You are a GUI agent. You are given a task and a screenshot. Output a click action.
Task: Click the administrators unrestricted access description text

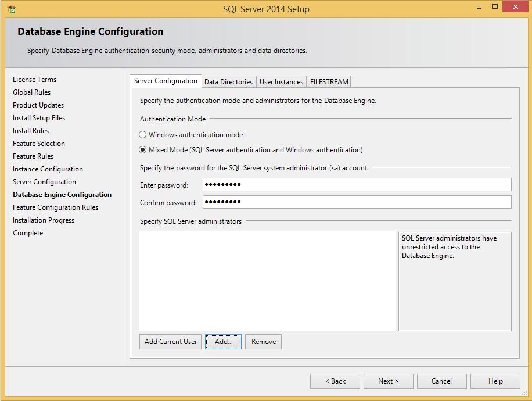click(x=449, y=247)
